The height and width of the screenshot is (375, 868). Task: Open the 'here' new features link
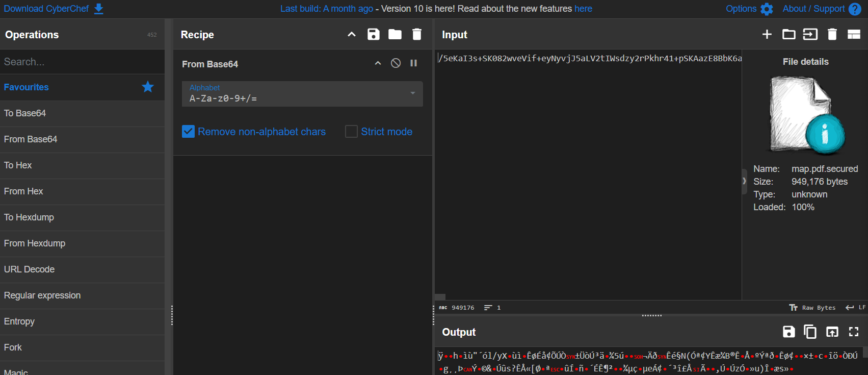click(583, 9)
